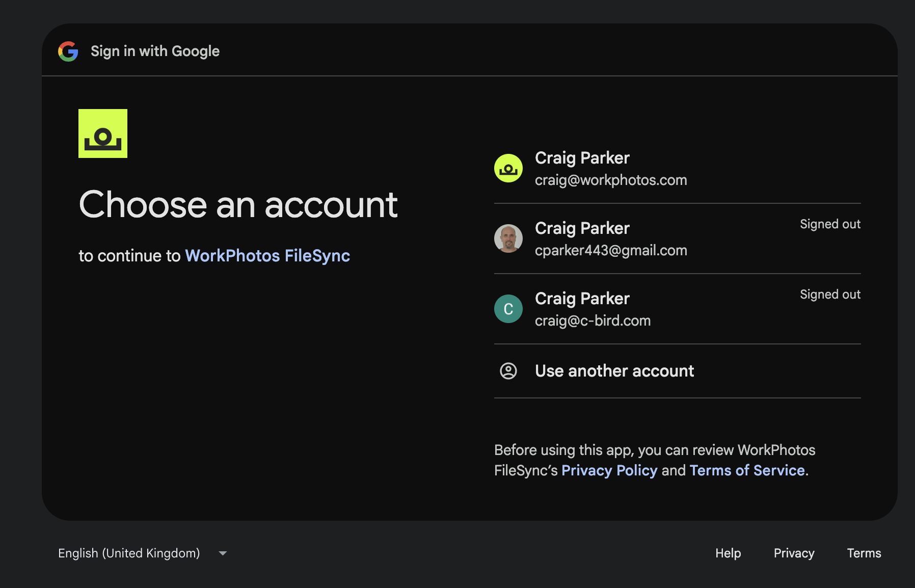Click the green C avatar for craig@c-bird.com

[508, 309]
